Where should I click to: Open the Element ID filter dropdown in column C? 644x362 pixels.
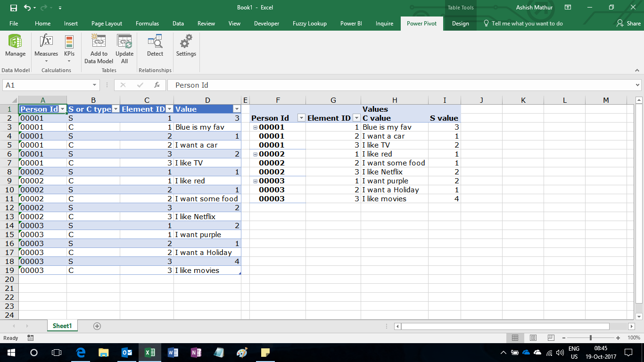(169, 109)
